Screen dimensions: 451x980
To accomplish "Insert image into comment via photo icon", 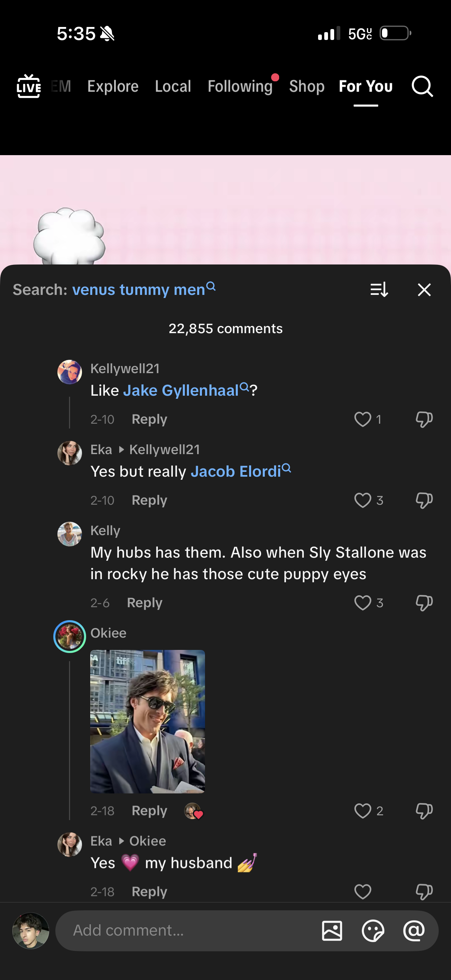I will (x=332, y=930).
